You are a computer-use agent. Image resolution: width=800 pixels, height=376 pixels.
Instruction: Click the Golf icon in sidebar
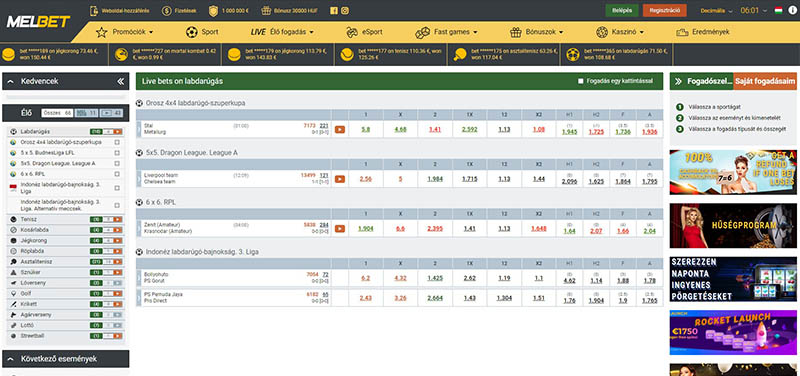click(13, 293)
